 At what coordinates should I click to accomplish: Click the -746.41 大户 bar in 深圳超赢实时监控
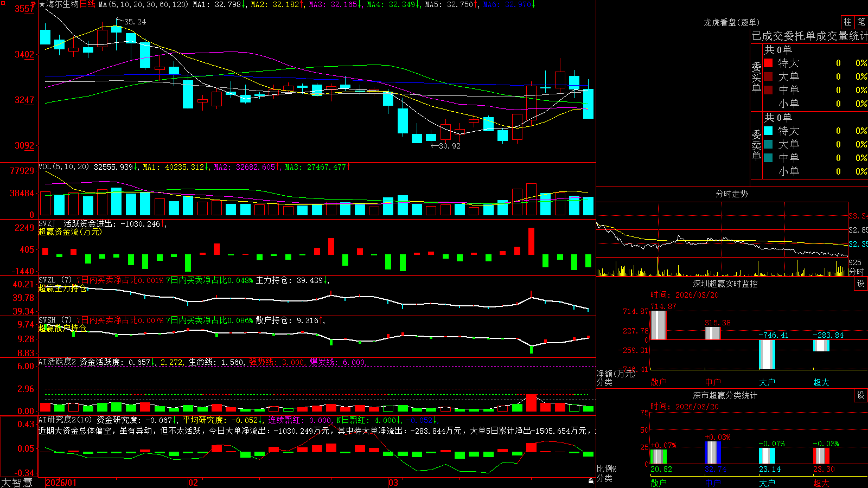[x=767, y=355]
